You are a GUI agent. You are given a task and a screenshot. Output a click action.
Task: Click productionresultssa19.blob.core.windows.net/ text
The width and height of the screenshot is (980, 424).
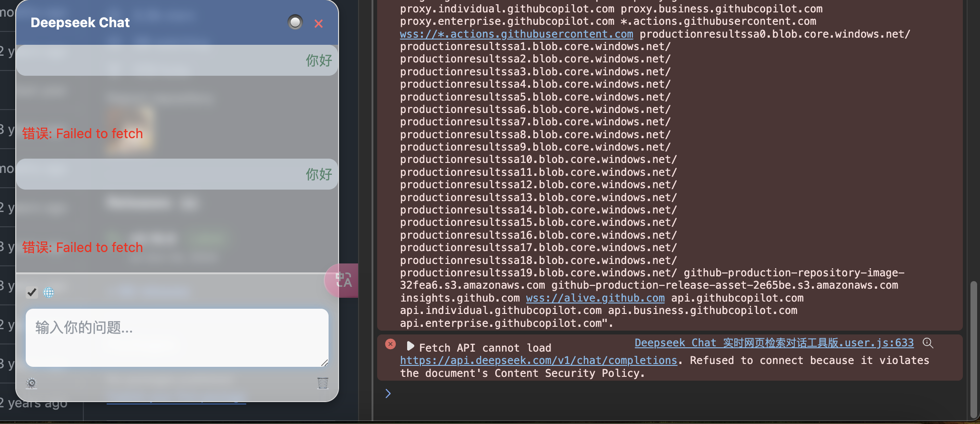(538, 273)
